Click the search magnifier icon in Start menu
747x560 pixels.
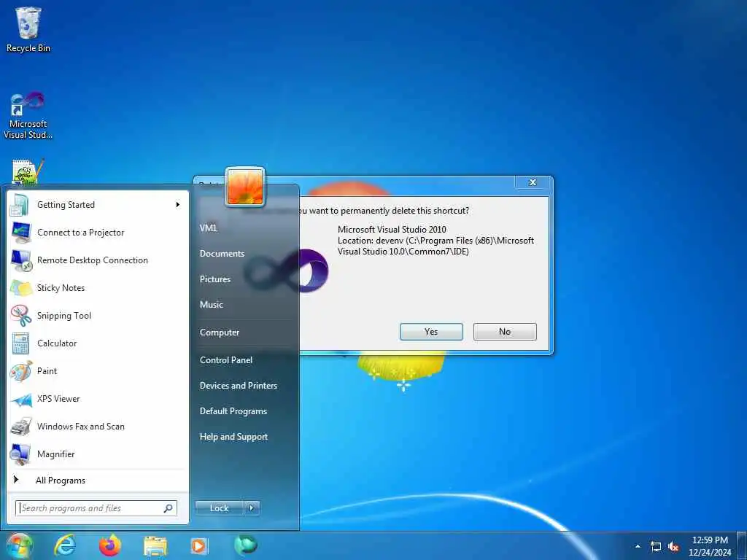click(x=169, y=508)
